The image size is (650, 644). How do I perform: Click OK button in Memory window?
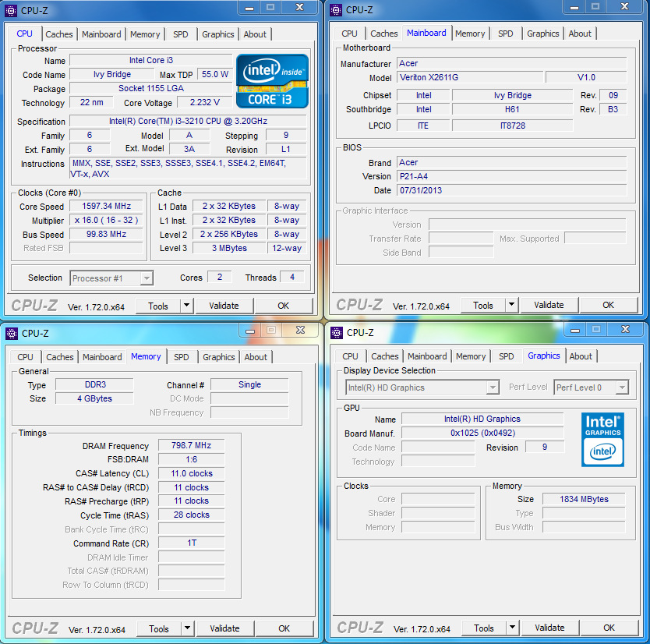(284, 628)
